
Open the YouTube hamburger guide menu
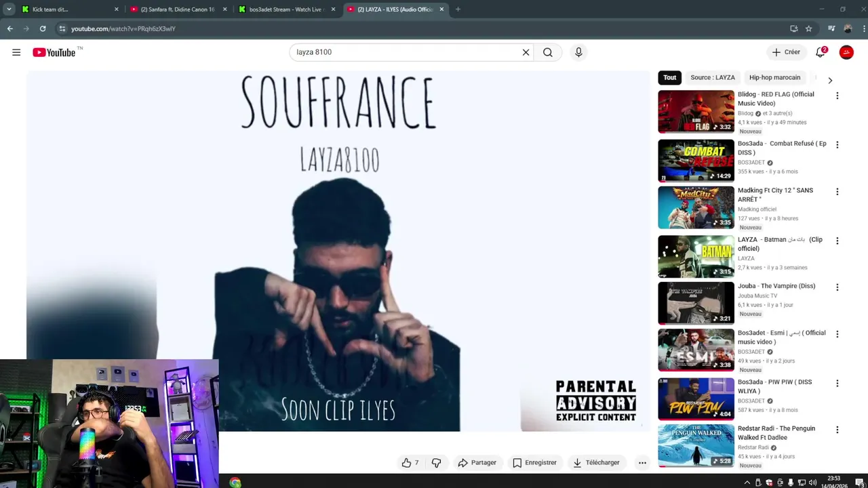16,52
